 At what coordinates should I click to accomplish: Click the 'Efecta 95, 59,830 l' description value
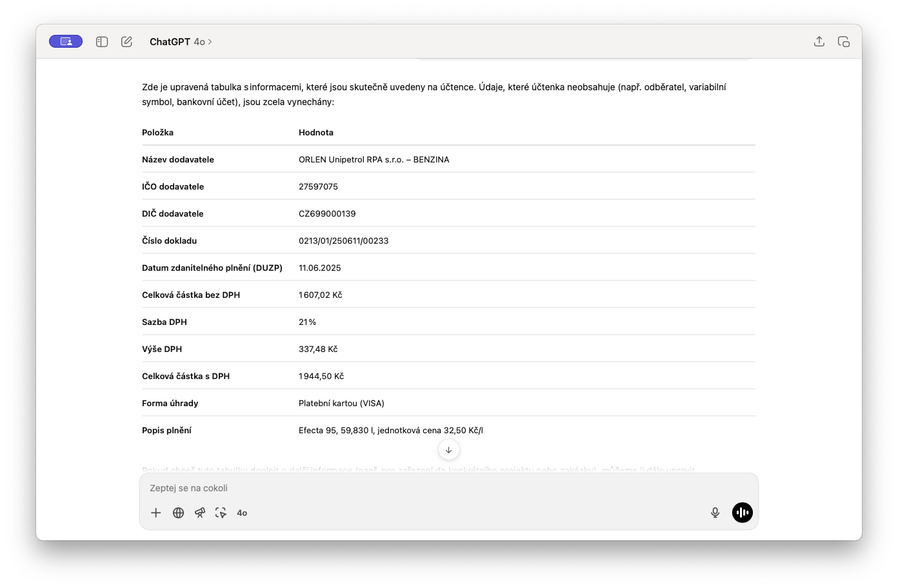click(391, 430)
